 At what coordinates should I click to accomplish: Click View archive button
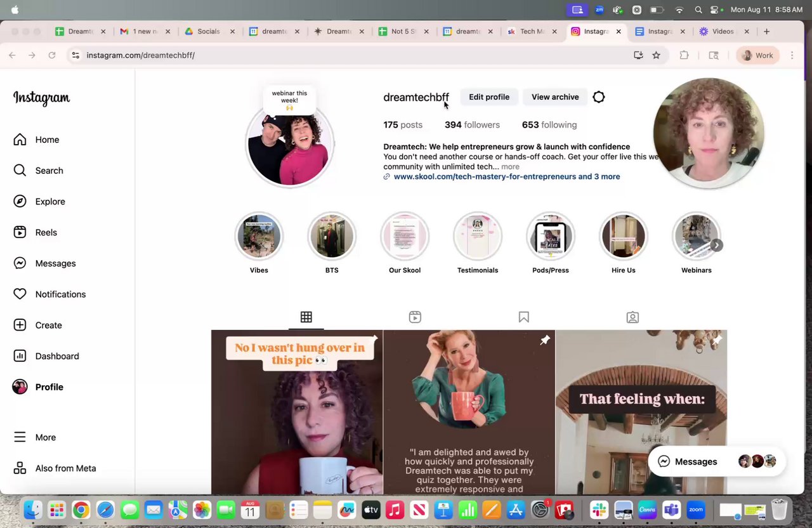click(555, 97)
